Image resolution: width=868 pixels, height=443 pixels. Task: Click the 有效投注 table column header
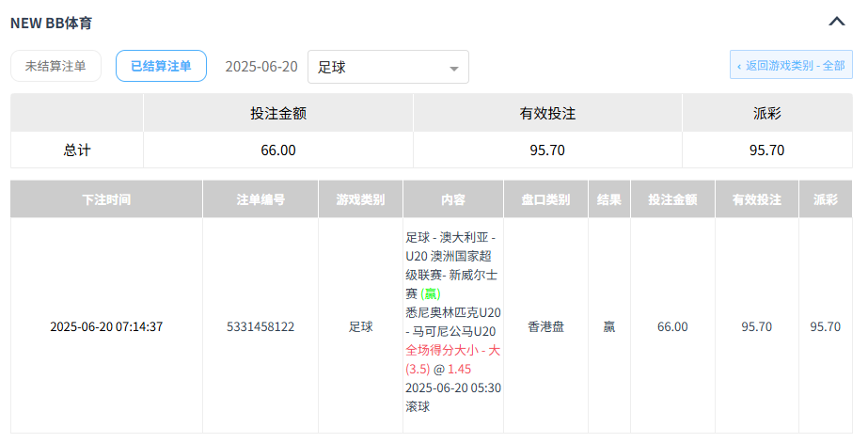756,199
